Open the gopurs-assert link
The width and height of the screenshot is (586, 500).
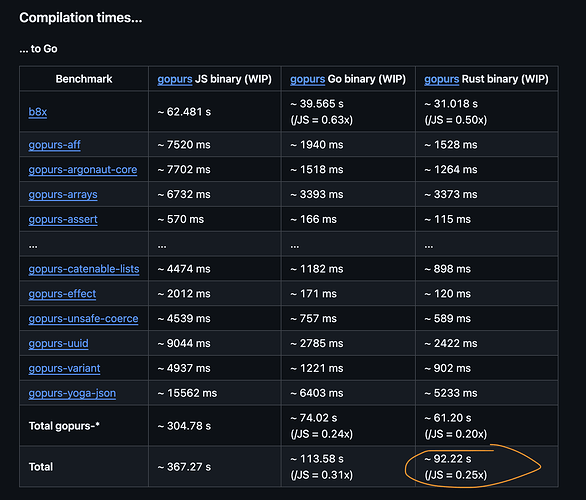(x=63, y=219)
